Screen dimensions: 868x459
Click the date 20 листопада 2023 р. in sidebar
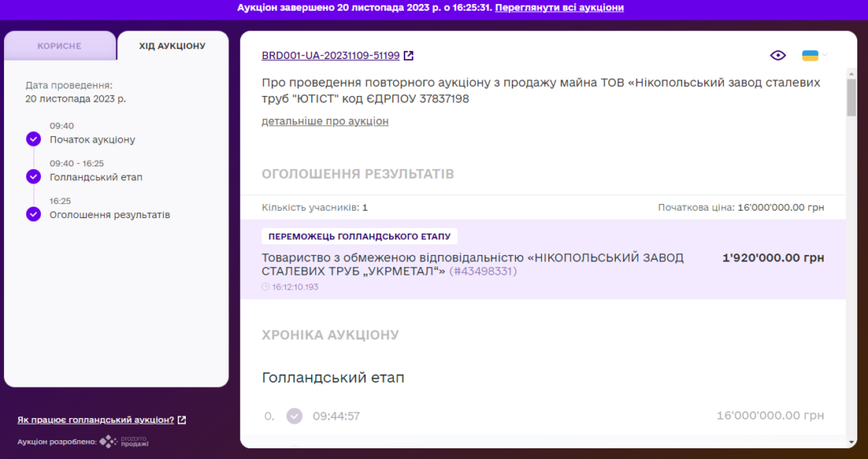(75, 98)
